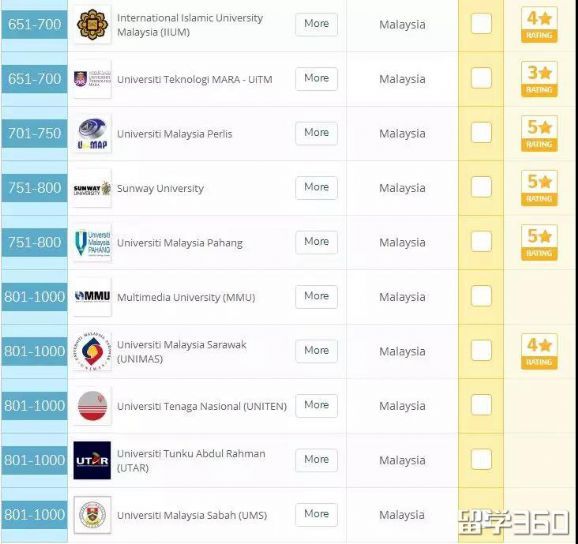
Task: Check the Universiti Malaysia Pahang checkbox
Action: pos(481,241)
